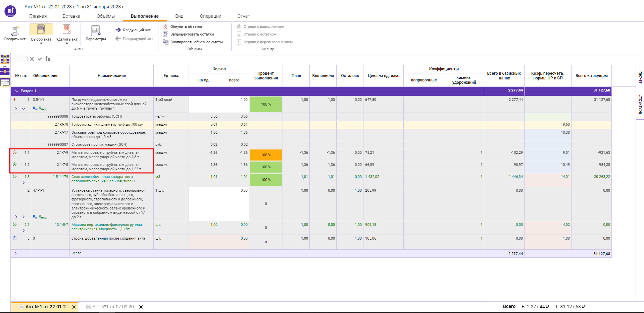Switch to the Объёмы ribbon tab

(x=105, y=16)
